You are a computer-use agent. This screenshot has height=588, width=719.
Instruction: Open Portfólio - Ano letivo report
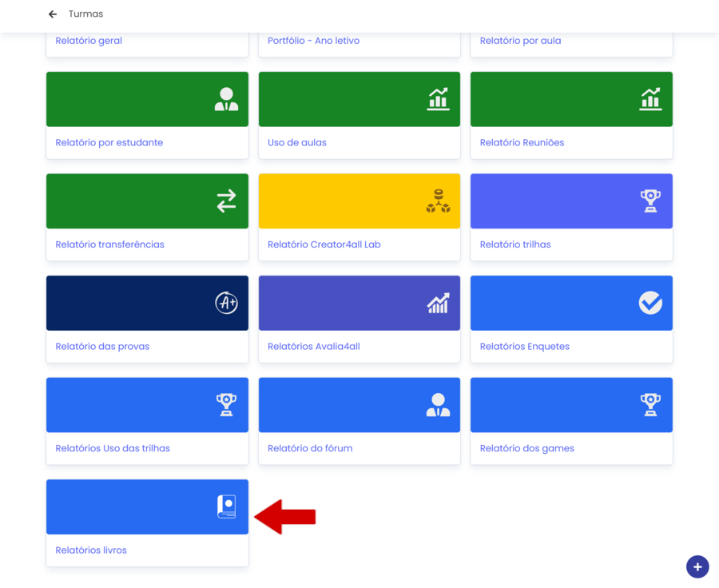[313, 41]
